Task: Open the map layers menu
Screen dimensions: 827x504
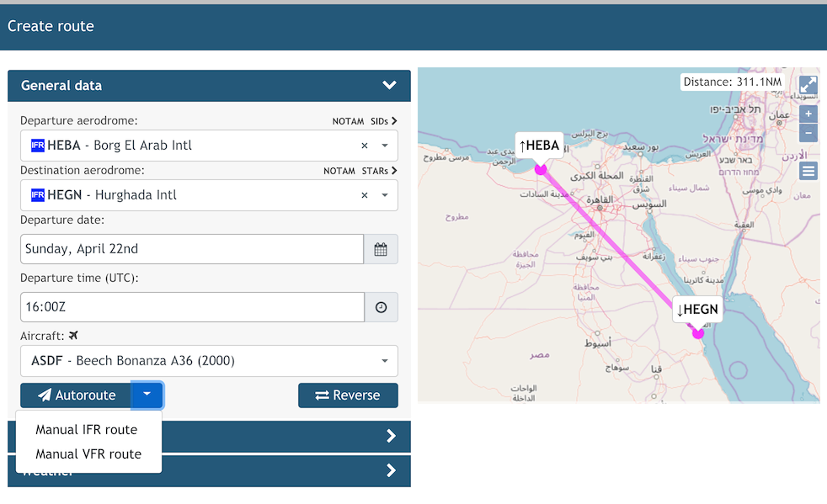Action: [x=808, y=172]
